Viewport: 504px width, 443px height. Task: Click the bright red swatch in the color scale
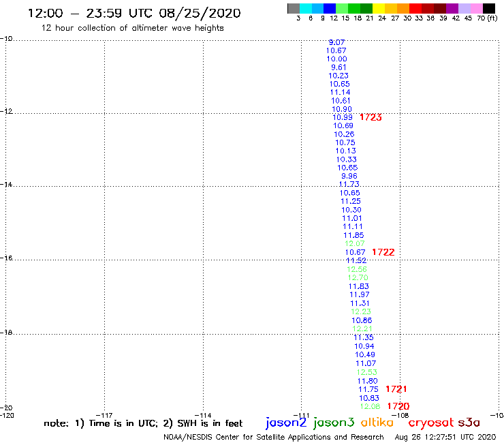point(415,9)
